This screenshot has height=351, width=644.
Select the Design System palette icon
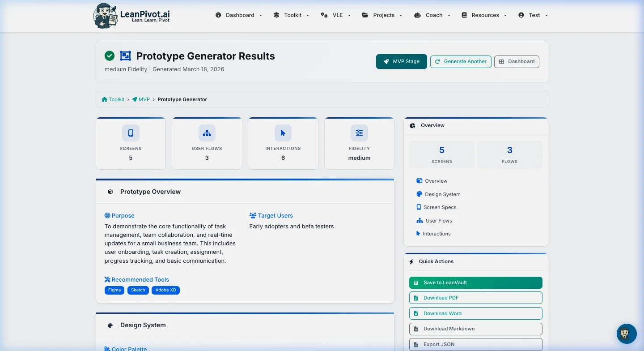pyautogui.click(x=419, y=194)
